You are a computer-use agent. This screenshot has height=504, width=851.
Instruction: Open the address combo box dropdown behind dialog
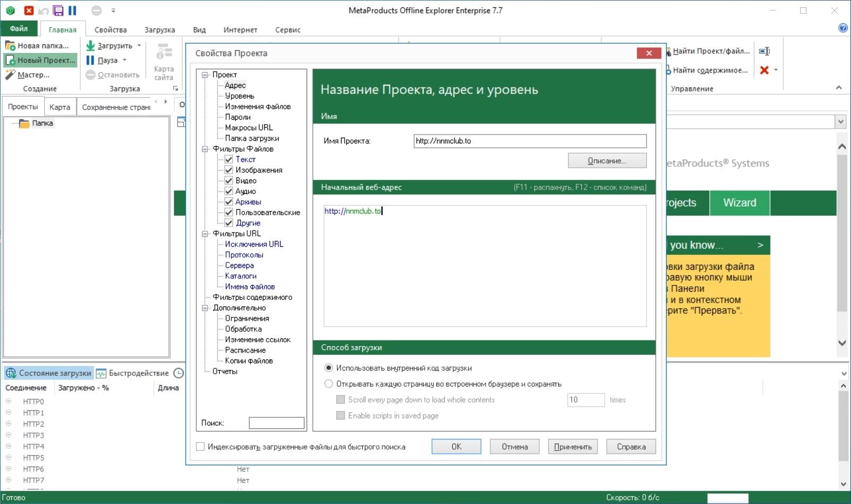(x=841, y=122)
